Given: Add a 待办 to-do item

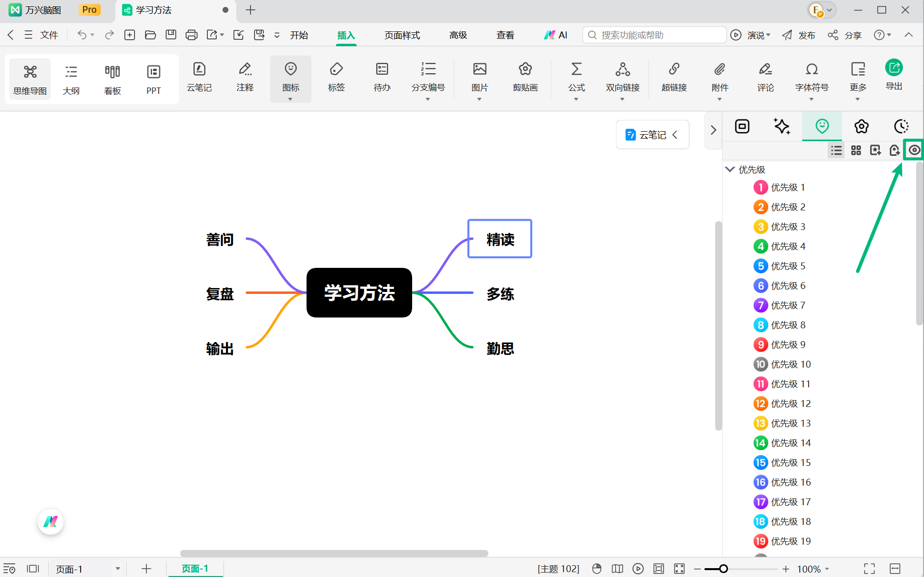Looking at the screenshot, I should (x=382, y=77).
